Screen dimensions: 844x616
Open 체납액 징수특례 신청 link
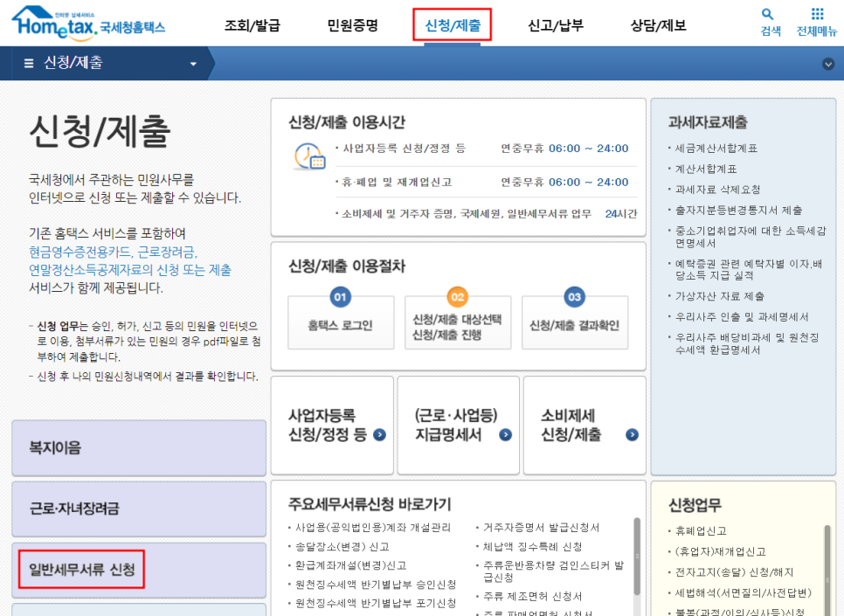[x=532, y=547]
